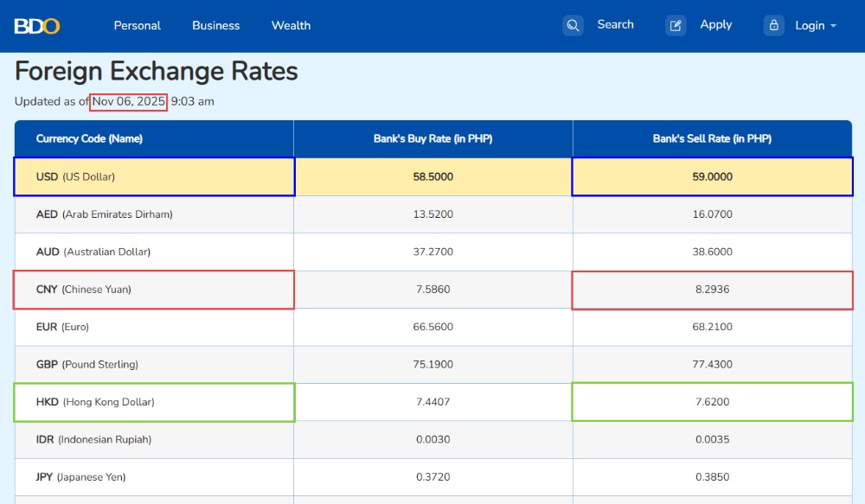Click the Bank's Buy Rate column header

432,138
